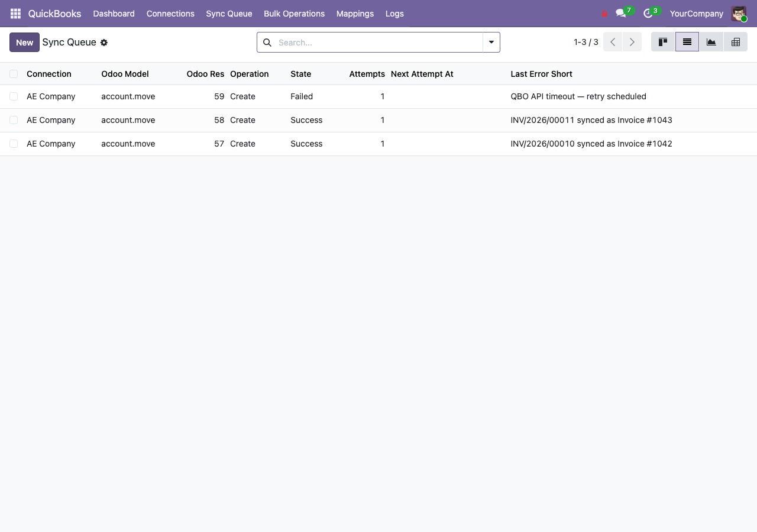The width and height of the screenshot is (757, 532).
Task: Click AE Company in the row 59
Action: (x=51, y=96)
